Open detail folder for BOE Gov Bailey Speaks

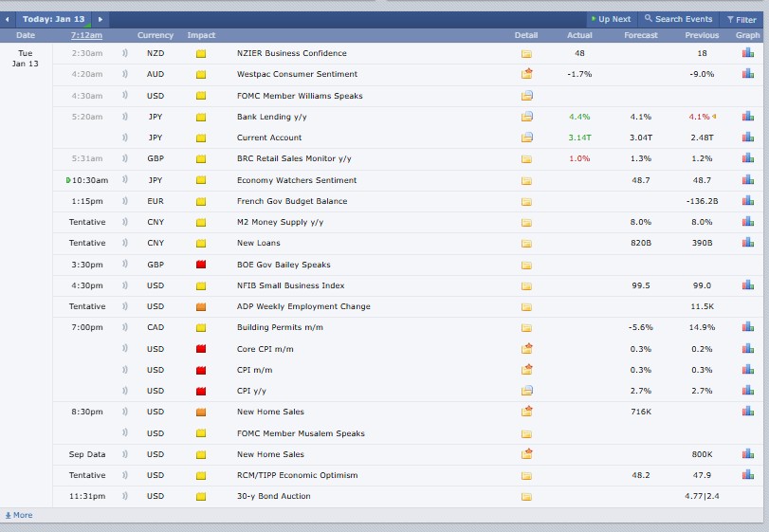(526, 265)
